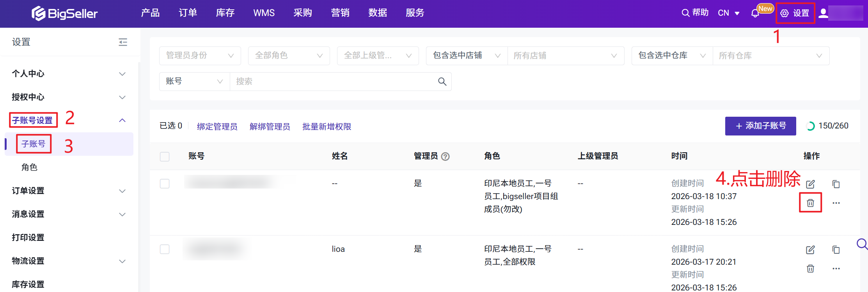
Task: Click the edit pencil icon for the lioa row
Action: pyautogui.click(x=810, y=250)
